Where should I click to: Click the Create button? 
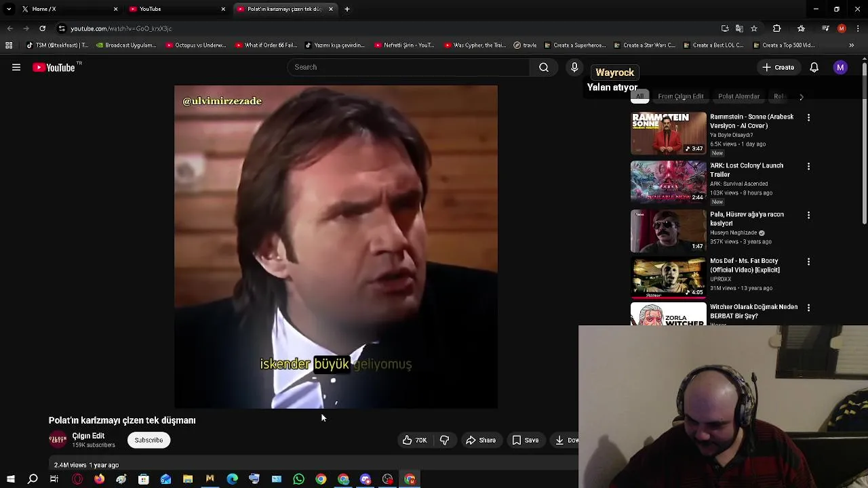point(778,67)
